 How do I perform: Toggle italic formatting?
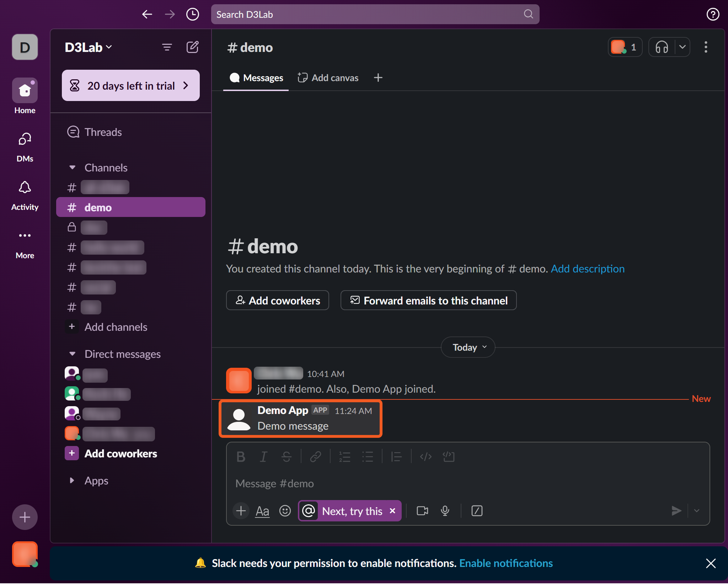[x=263, y=457]
